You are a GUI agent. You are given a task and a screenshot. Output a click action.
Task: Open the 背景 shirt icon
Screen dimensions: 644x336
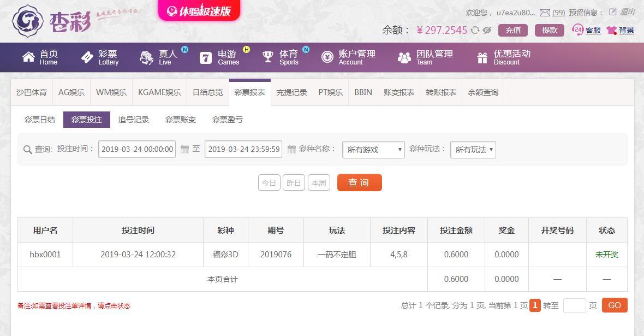pos(612,30)
